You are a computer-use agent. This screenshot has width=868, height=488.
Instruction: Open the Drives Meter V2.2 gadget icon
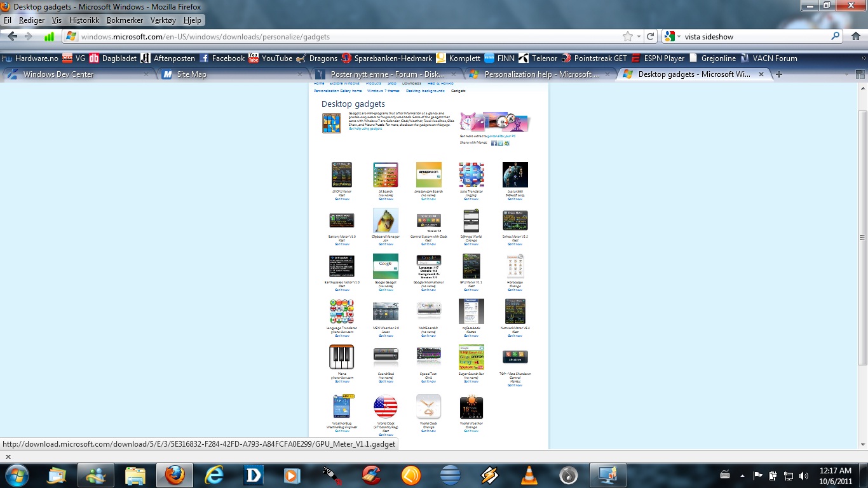[515, 220]
